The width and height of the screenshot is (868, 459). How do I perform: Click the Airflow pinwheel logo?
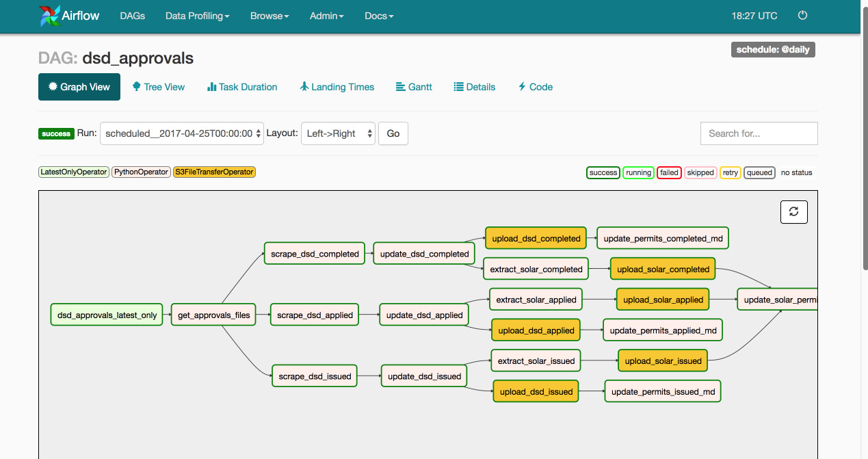click(50, 16)
